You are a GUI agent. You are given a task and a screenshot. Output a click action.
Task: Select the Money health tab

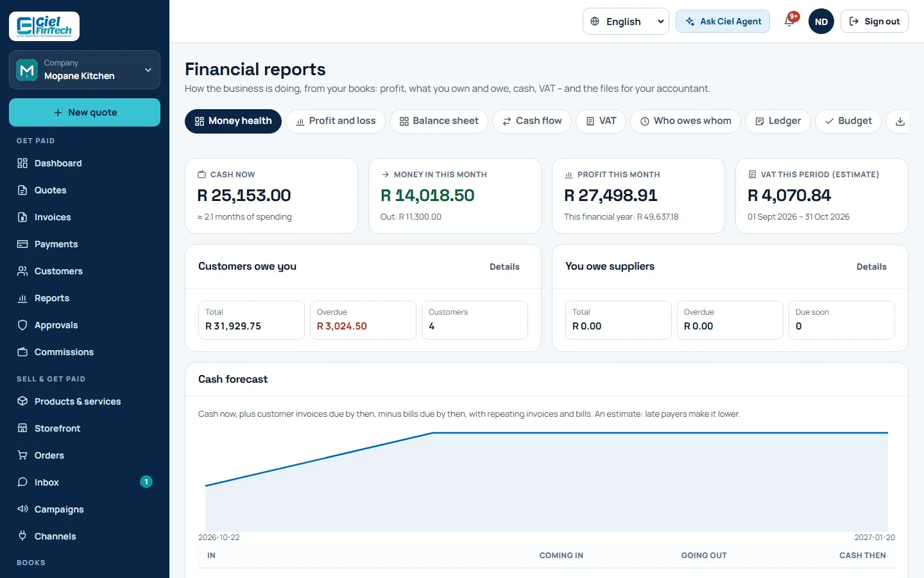click(x=233, y=121)
